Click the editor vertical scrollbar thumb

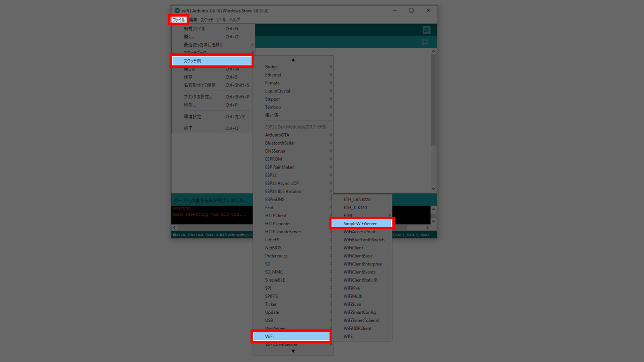pos(434,101)
